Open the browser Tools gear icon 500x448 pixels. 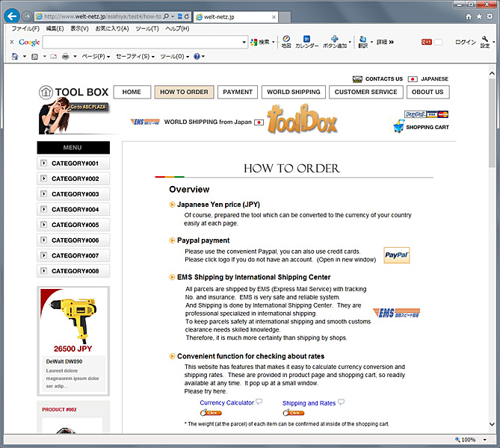pos(490,16)
